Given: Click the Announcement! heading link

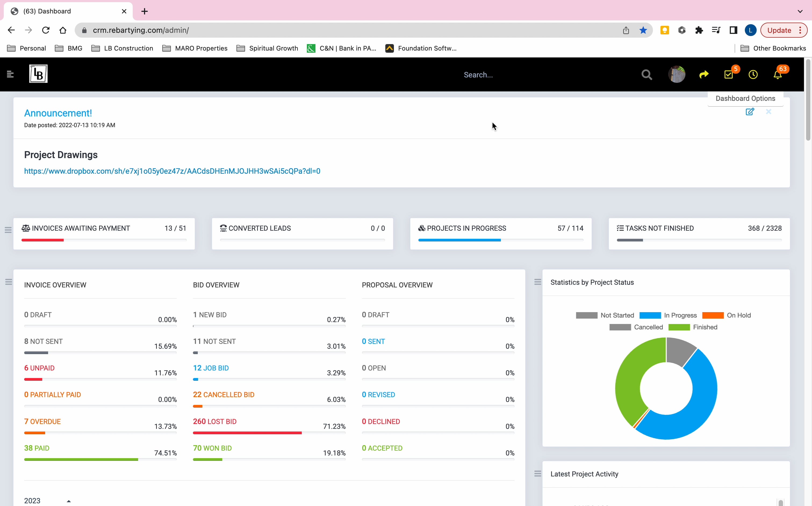Looking at the screenshot, I should [58, 113].
